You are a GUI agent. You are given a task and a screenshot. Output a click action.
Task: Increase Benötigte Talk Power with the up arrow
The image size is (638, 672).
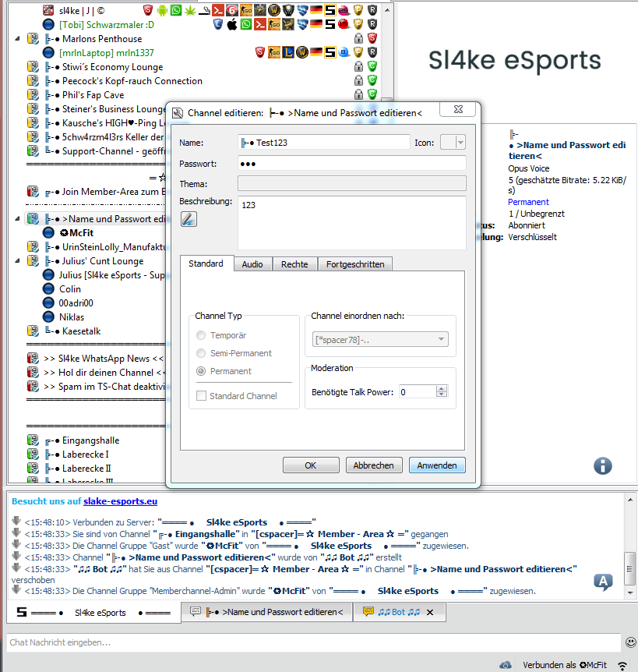pyautogui.click(x=442, y=388)
